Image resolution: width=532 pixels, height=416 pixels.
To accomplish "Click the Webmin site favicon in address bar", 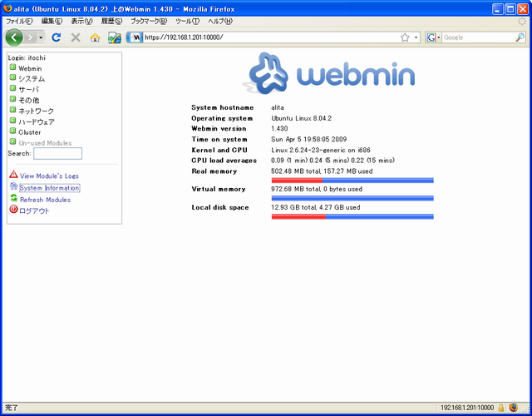I will 136,37.
